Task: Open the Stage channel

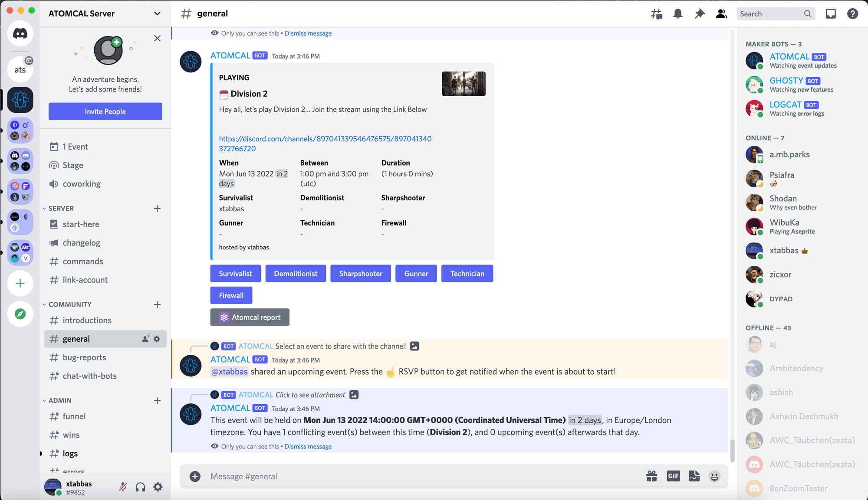Action: [105, 165]
